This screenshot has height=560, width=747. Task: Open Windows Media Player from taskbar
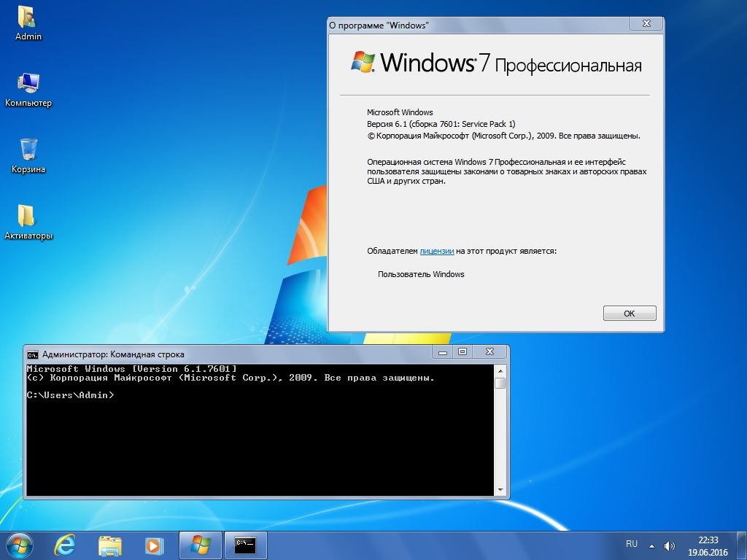pyautogui.click(x=153, y=545)
